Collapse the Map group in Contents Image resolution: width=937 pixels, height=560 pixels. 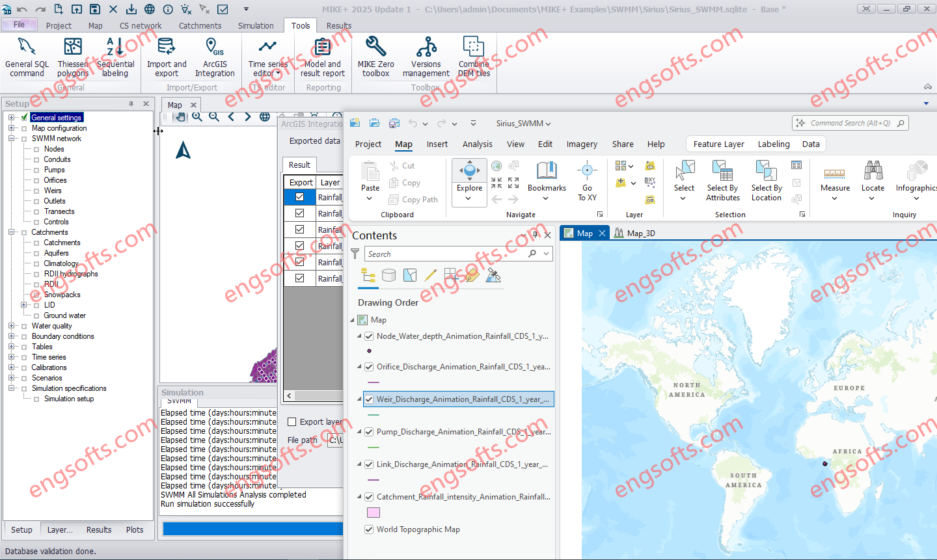pyautogui.click(x=353, y=320)
